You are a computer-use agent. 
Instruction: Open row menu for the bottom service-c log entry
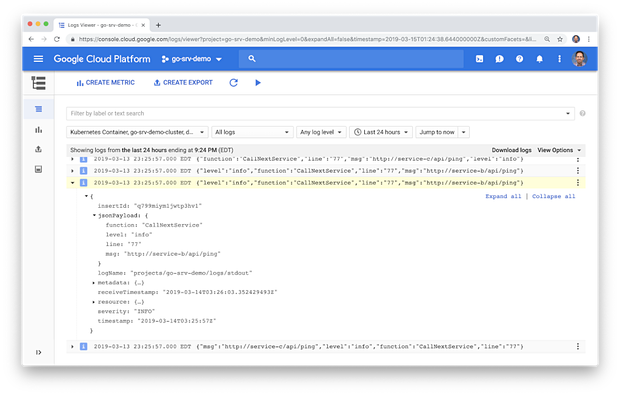(578, 346)
